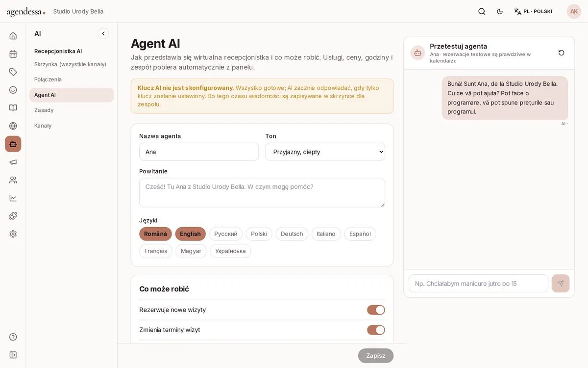Enable the Italiano language chip
The width and height of the screenshot is (588, 368).
coord(326,234)
